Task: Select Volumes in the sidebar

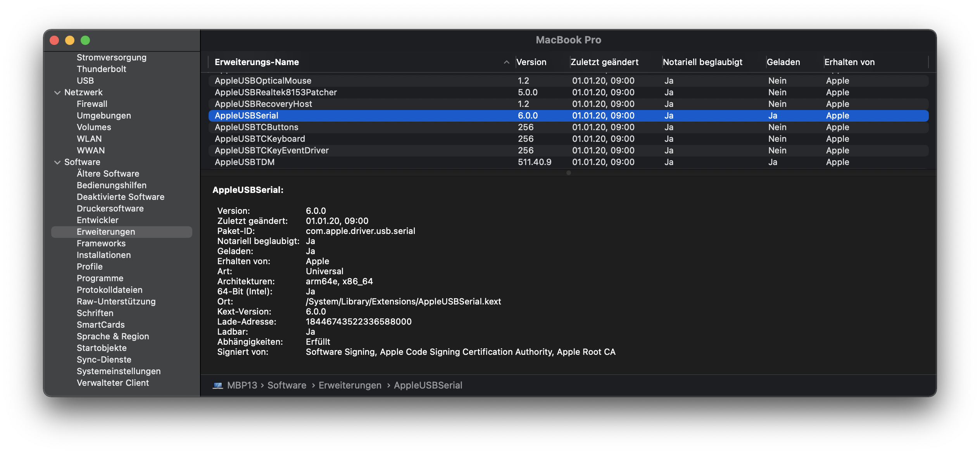Action: (x=94, y=127)
